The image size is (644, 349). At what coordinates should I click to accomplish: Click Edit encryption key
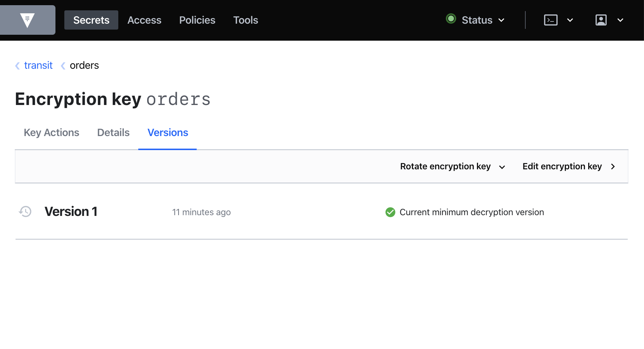pyautogui.click(x=562, y=166)
